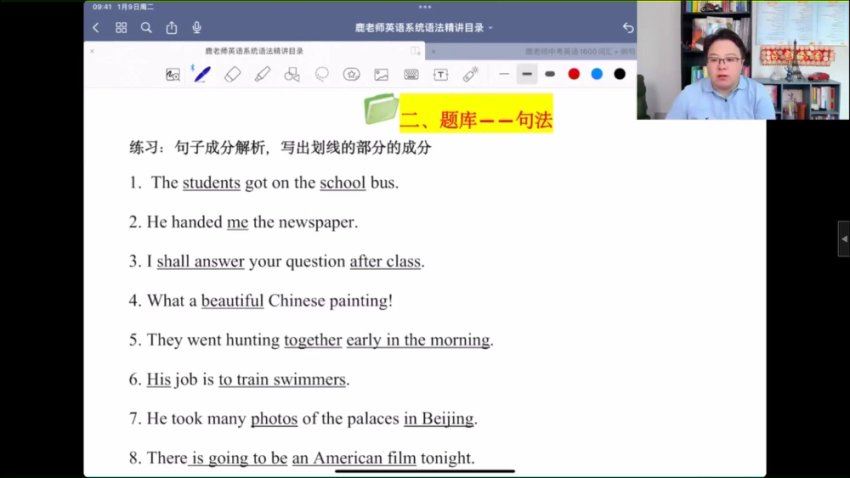
Task: Open the page thumbnails grid view
Action: click(121, 28)
